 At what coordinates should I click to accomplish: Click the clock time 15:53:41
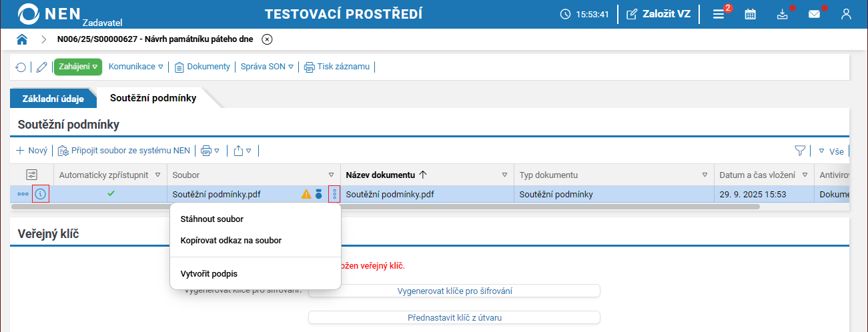click(x=584, y=14)
